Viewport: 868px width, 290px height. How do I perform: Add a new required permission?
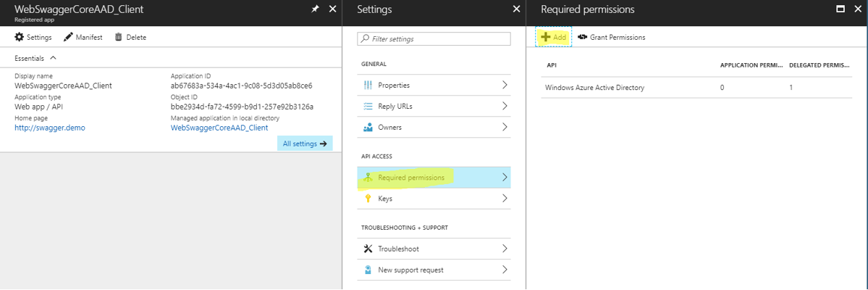pos(554,37)
